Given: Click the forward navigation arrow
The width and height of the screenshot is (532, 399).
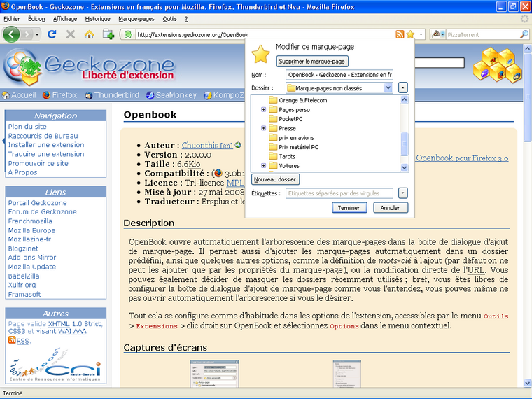Looking at the screenshot, I should [27, 34].
